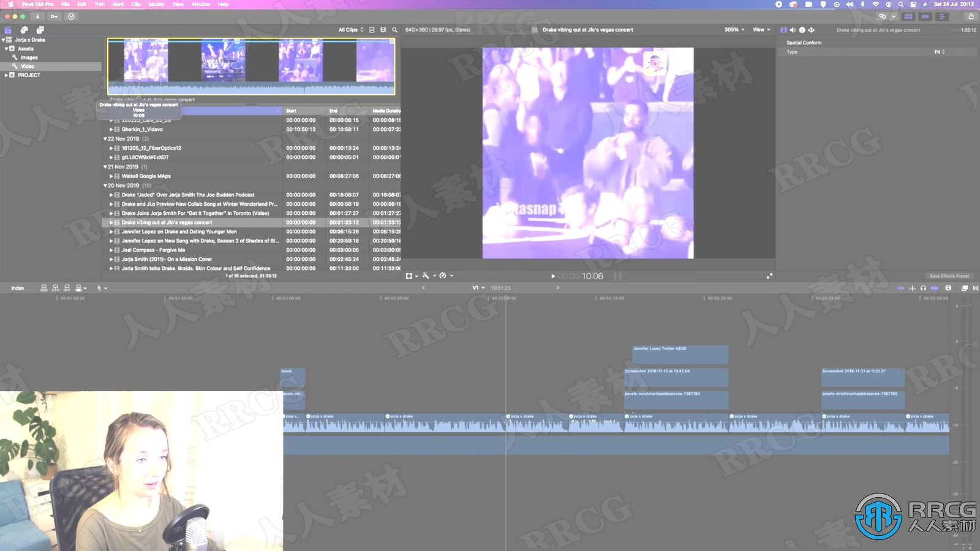Viewport: 980px width, 551px height.
Task: Insert selected clip into timeline icon
Action: 56,288
